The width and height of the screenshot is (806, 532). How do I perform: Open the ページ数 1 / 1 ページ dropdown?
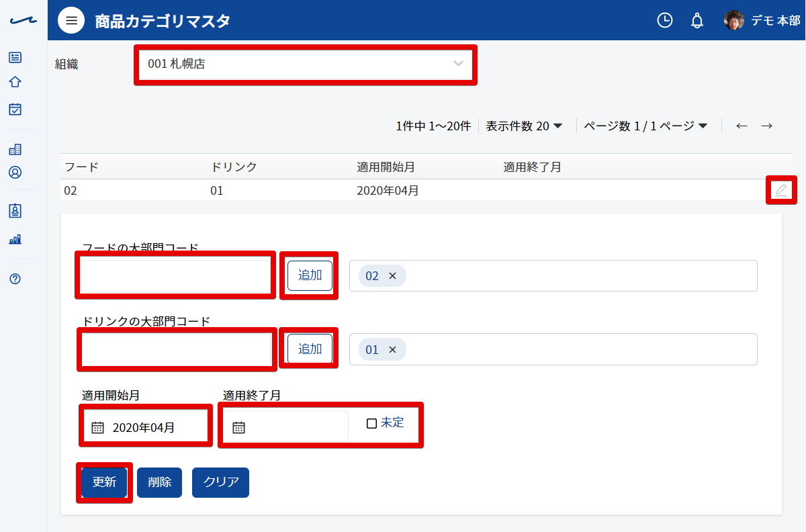click(645, 126)
